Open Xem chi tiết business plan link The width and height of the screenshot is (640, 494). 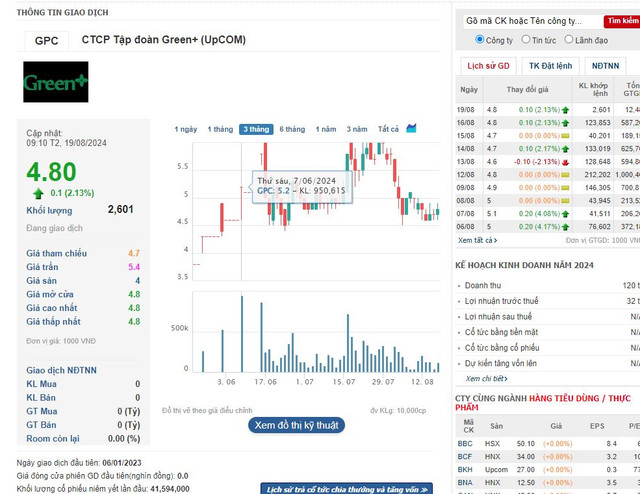coord(486,379)
